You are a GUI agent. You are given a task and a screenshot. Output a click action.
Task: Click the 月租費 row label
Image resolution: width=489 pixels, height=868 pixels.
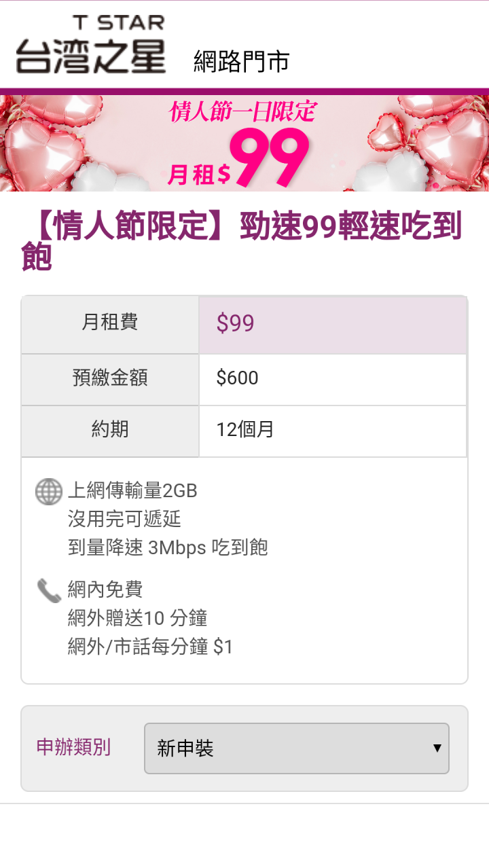(110, 322)
